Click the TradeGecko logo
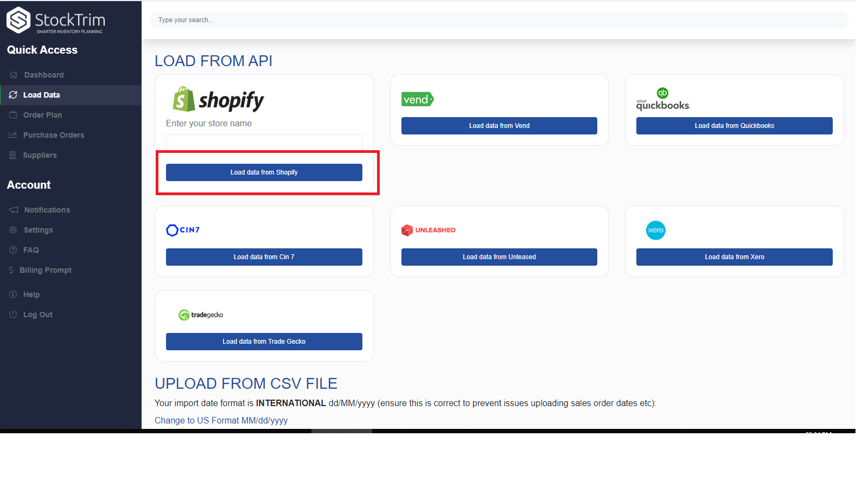This screenshot has height=488, width=868. (201, 314)
